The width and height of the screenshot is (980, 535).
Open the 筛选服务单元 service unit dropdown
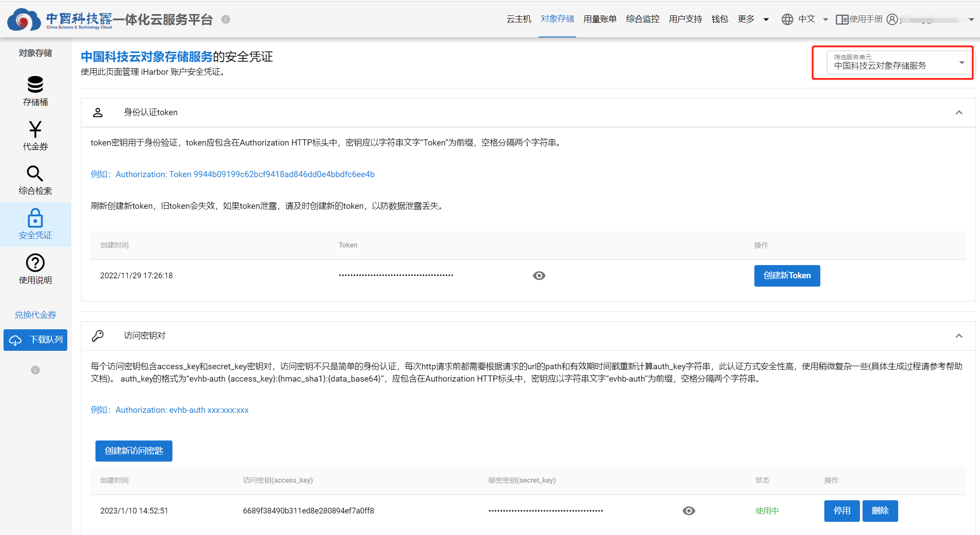click(x=900, y=62)
